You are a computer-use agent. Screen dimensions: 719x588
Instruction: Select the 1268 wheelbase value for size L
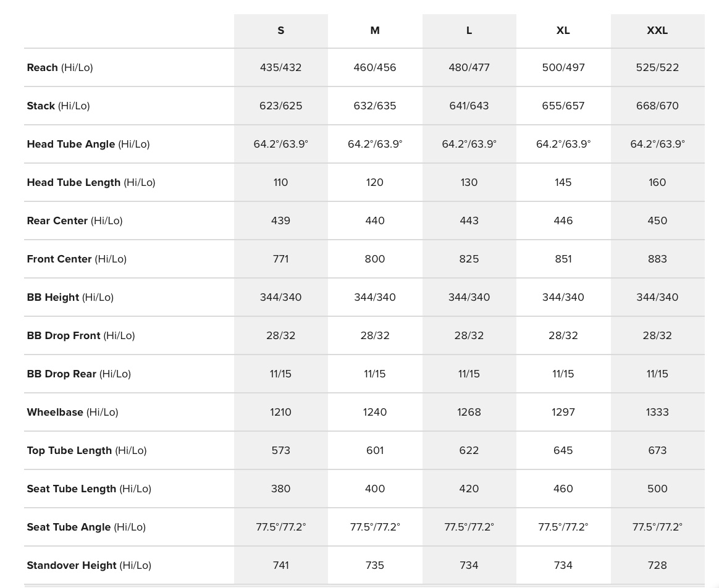469,412
